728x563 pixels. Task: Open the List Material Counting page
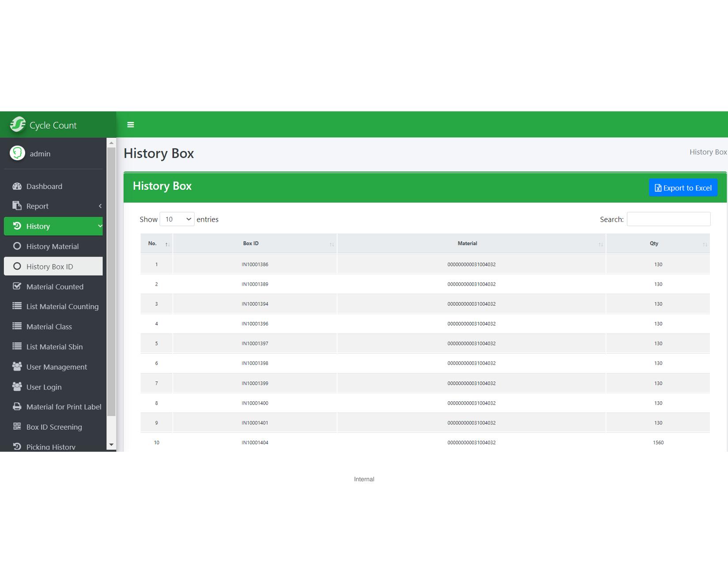pyautogui.click(x=62, y=306)
